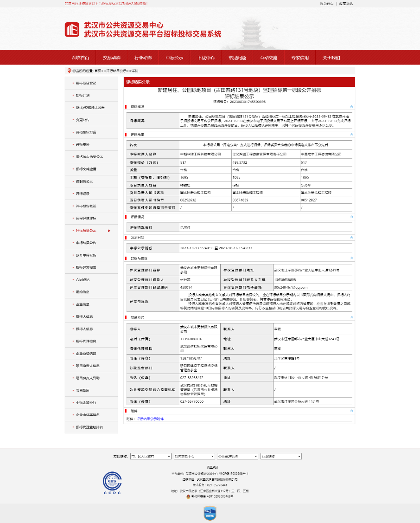Click the location pin icon in breadcrumb

pyautogui.click(x=69, y=71)
